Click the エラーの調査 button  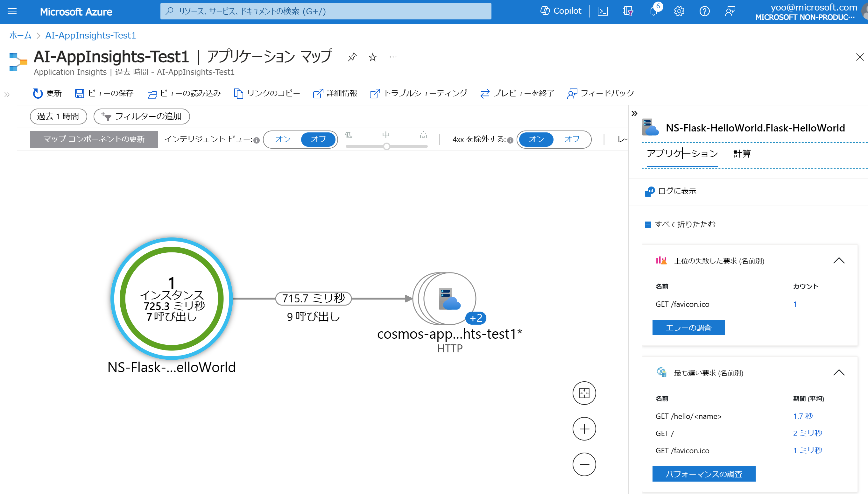coord(688,328)
